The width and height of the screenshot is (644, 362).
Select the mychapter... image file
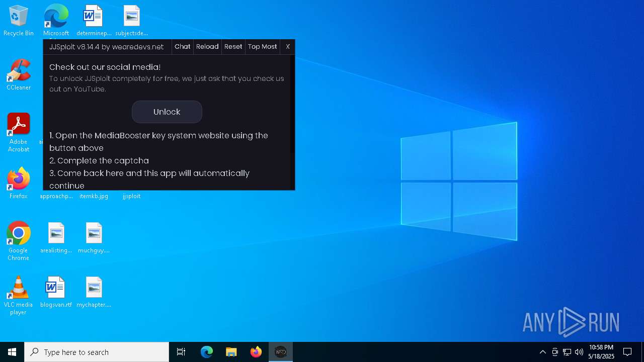[x=94, y=292]
